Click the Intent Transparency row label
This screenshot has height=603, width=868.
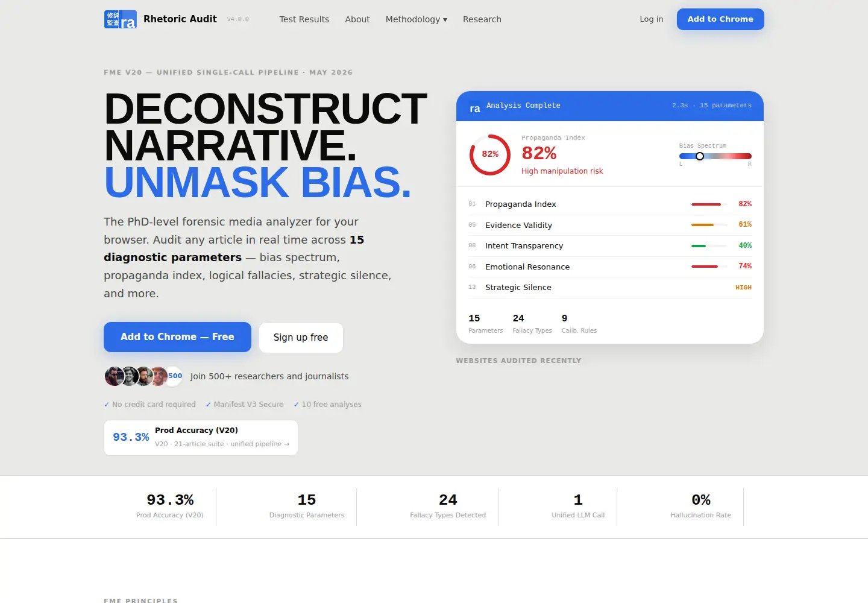tap(524, 246)
